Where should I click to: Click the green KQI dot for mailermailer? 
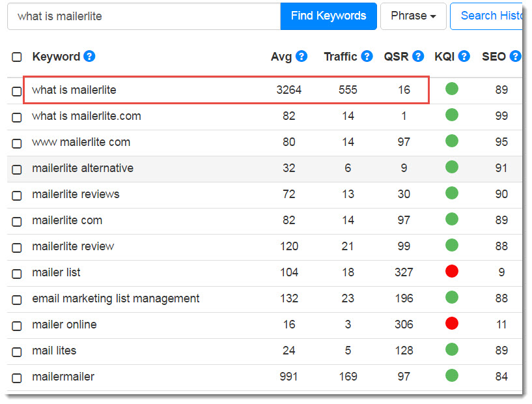[x=452, y=375]
